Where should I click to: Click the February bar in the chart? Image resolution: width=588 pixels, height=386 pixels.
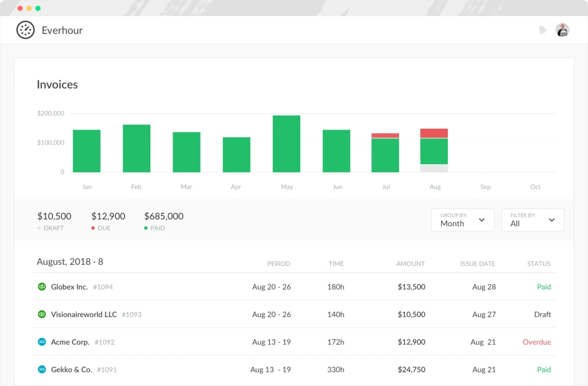(137, 148)
